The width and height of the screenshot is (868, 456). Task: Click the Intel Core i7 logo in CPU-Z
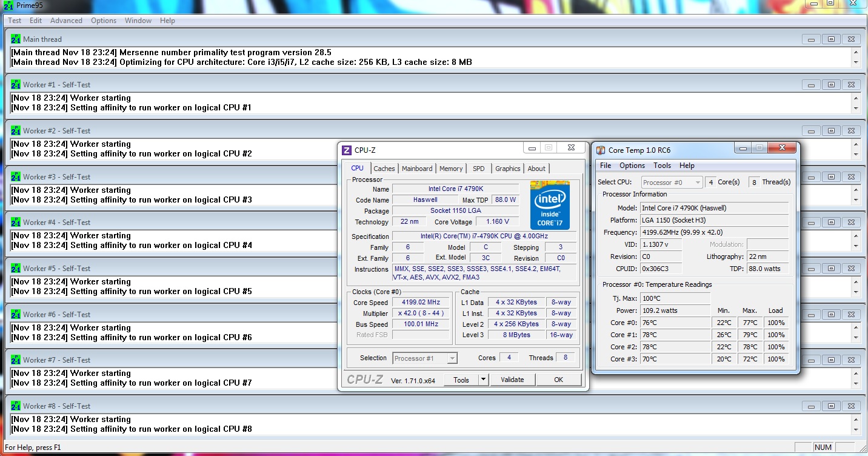pyautogui.click(x=550, y=204)
